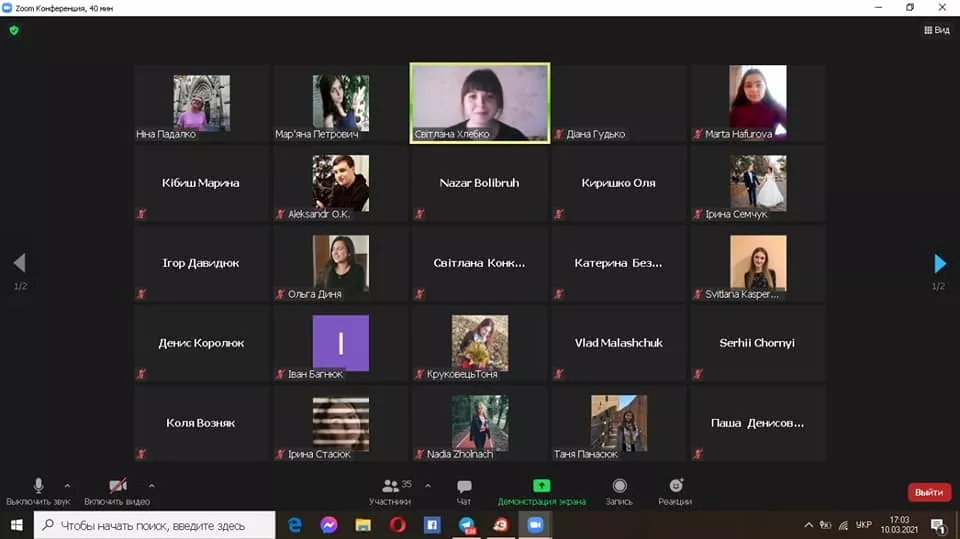Click the red Leave meeting button
The width and height of the screenshot is (960, 539).
coord(928,492)
